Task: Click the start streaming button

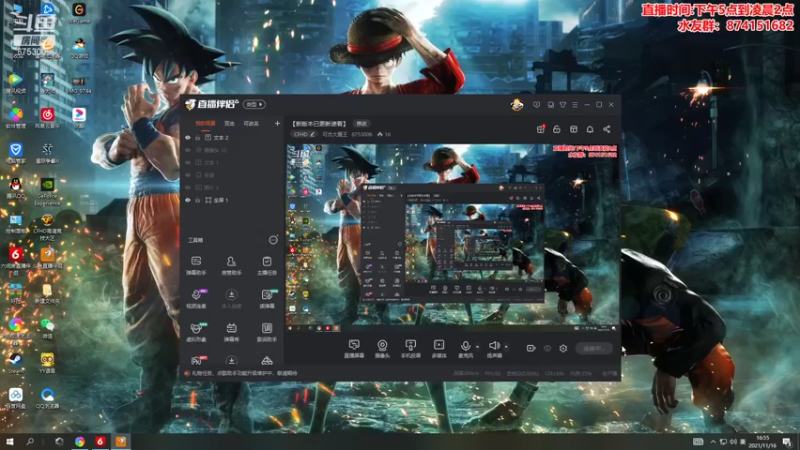Action: 594,348
